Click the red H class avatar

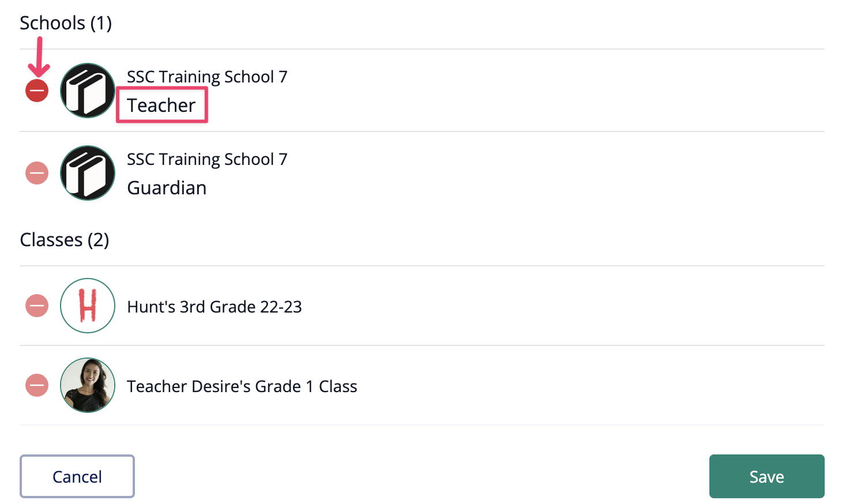(x=88, y=306)
